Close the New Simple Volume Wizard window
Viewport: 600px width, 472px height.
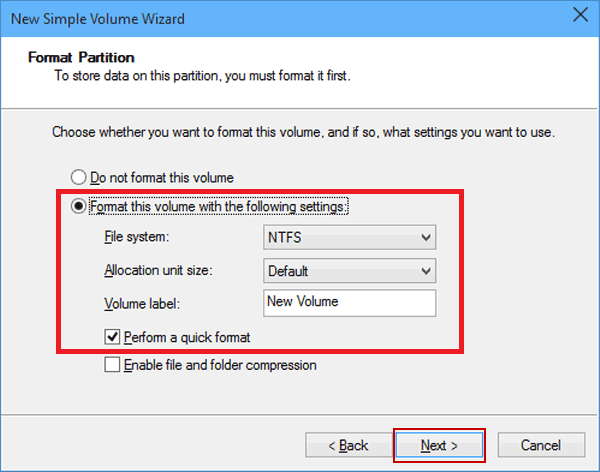[577, 16]
